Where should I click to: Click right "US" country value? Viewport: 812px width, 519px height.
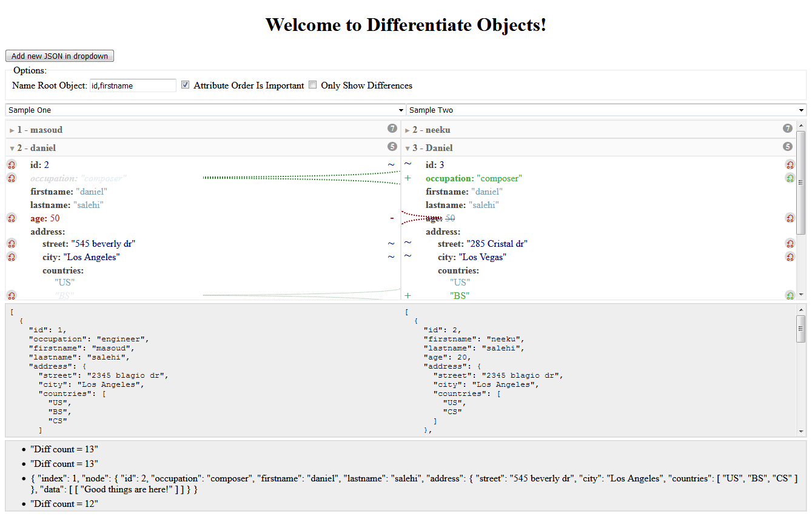460,283
